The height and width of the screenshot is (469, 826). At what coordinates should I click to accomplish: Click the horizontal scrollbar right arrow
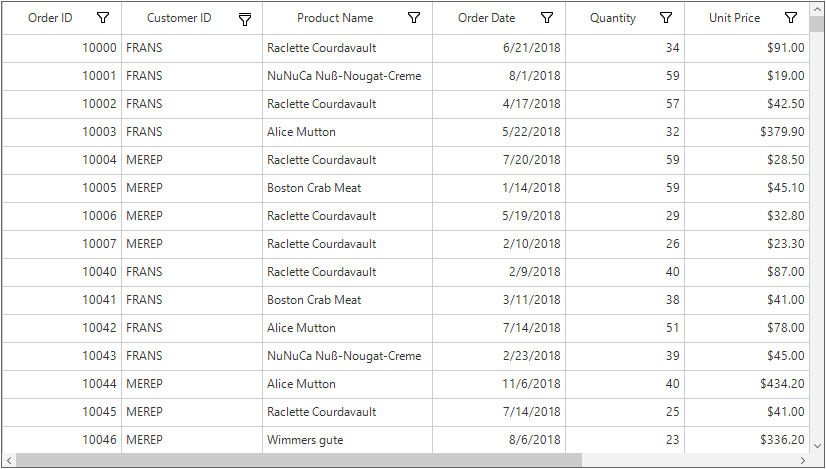point(803,460)
